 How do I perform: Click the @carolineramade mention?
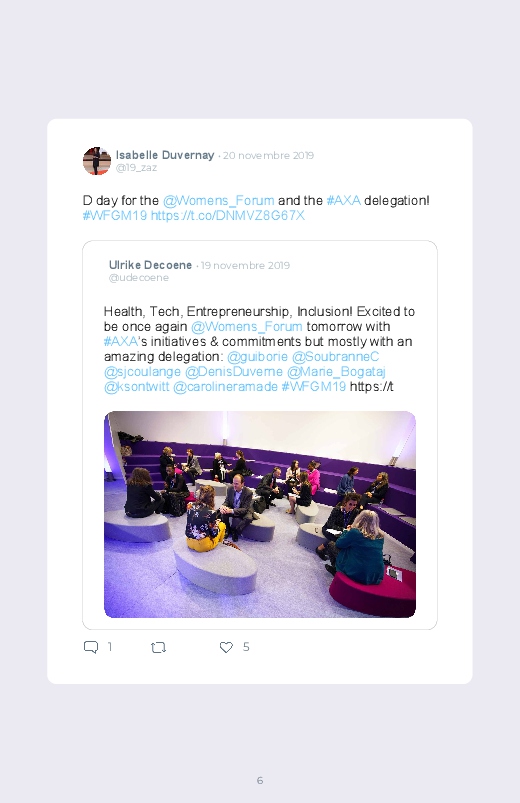(x=225, y=387)
